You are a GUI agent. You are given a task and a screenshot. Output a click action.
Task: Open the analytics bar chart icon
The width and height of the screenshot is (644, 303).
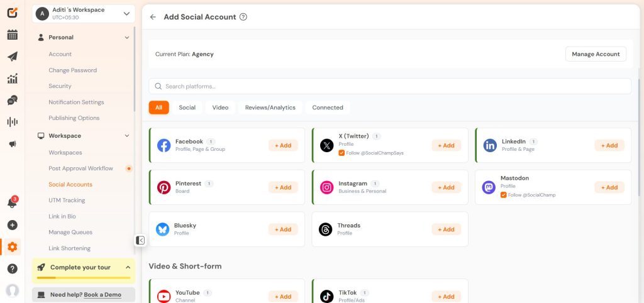(13, 79)
